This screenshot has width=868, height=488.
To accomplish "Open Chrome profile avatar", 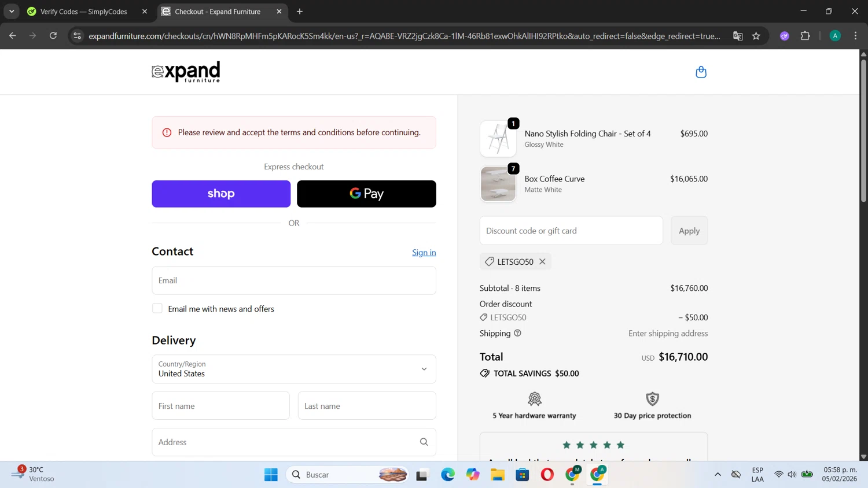I will point(835,36).
